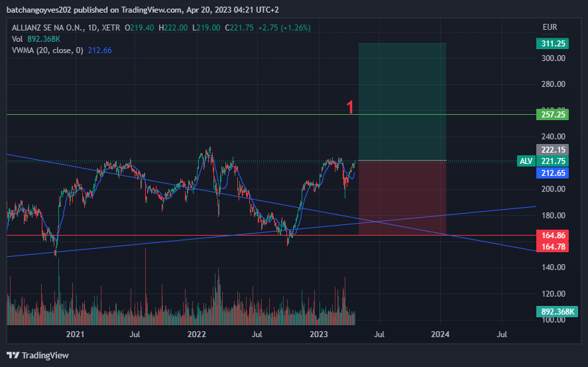Click the ALV ticker tag on price axis
Image resolution: width=588 pixels, height=367 pixels.
(526, 161)
